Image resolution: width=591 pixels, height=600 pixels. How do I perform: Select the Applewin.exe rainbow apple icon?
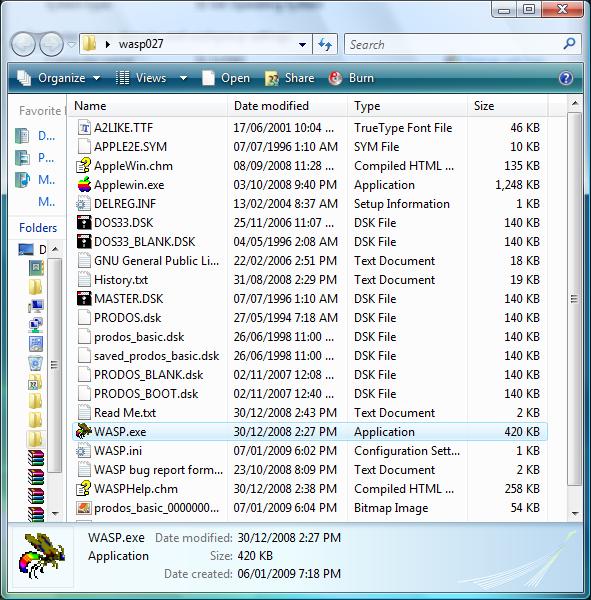[84, 185]
